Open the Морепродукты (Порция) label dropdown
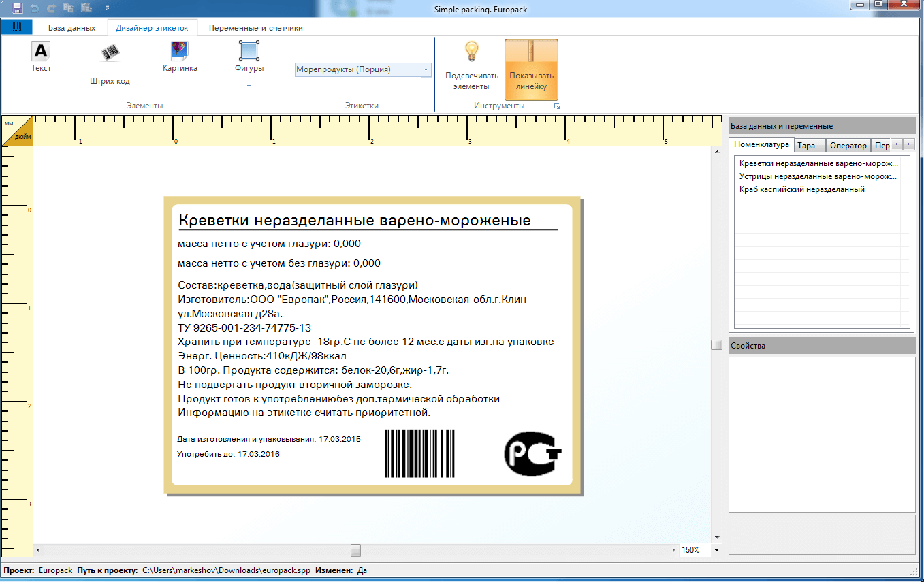The width and height of the screenshot is (924, 582). [363, 69]
